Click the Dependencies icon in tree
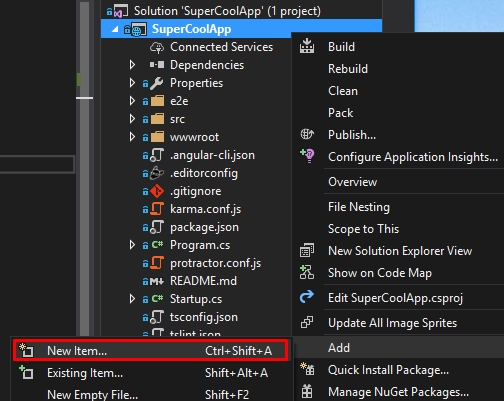The image size is (504, 401). [157, 65]
